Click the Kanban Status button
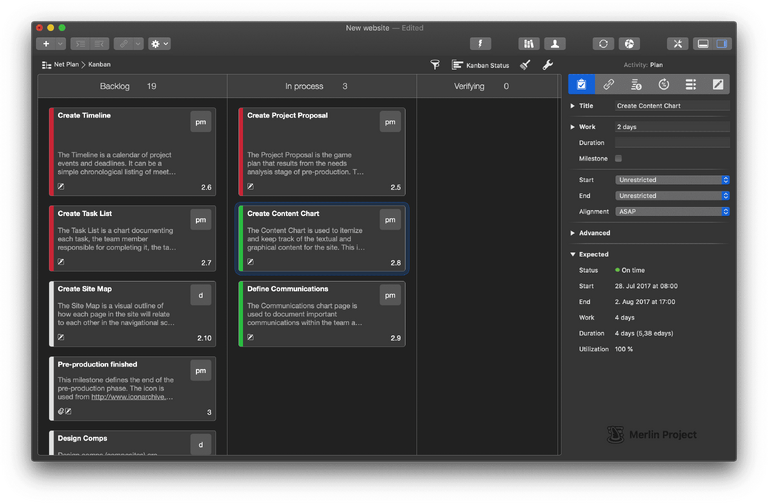Screen dimensions: 768x503 [x=481, y=65]
